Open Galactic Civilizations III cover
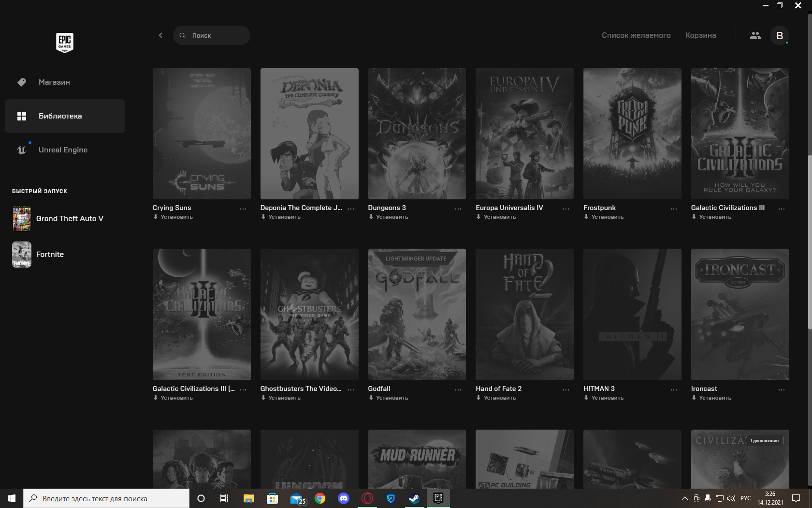Viewport: 812px width, 508px height. 740,134
